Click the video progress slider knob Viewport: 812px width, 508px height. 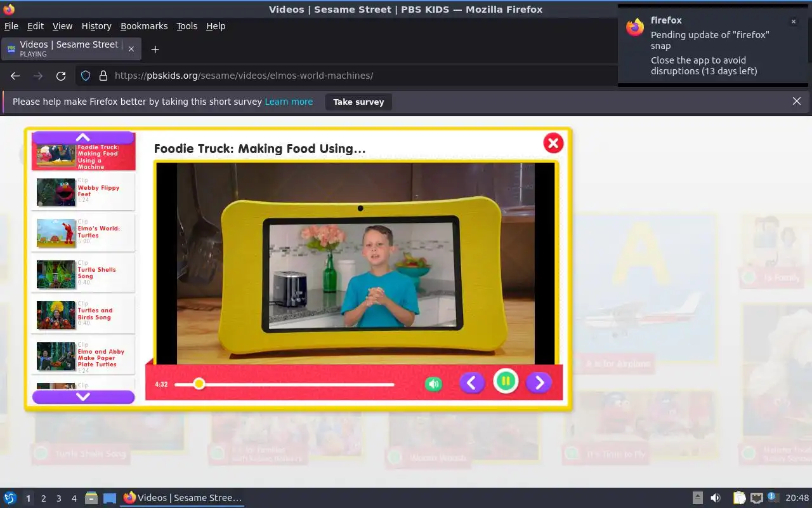pyautogui.click(x=199, y=384)
